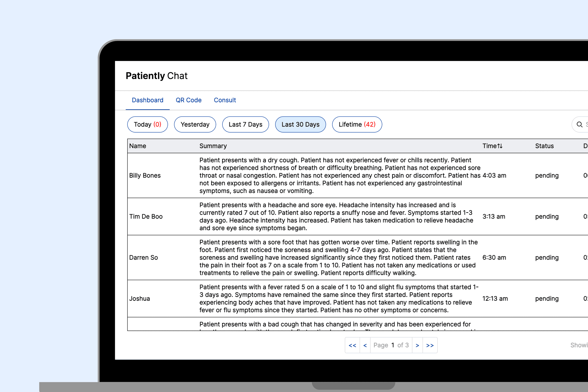
Task: Deselect the Last 30 Days filter
Action: click(x=300, y=124)
